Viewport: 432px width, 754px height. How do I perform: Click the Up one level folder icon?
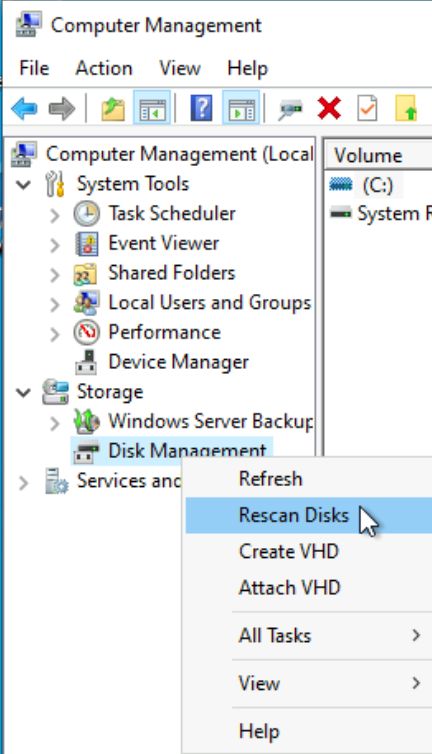(114, 108)
